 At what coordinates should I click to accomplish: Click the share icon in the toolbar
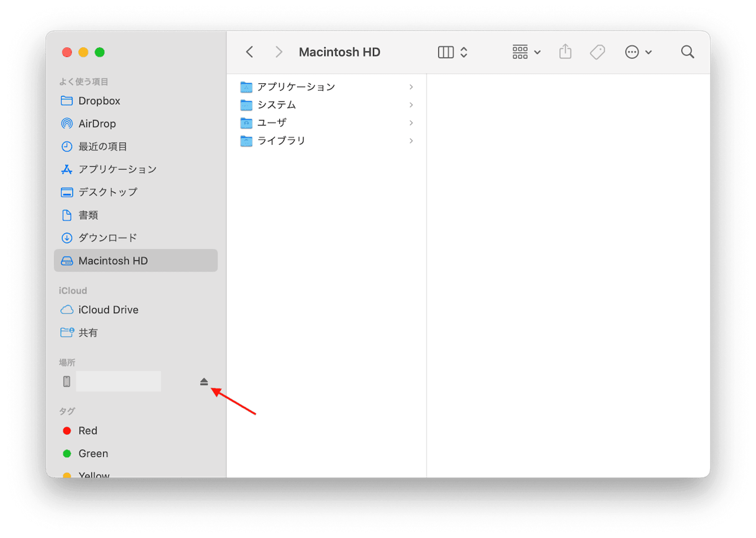[565, 52]
